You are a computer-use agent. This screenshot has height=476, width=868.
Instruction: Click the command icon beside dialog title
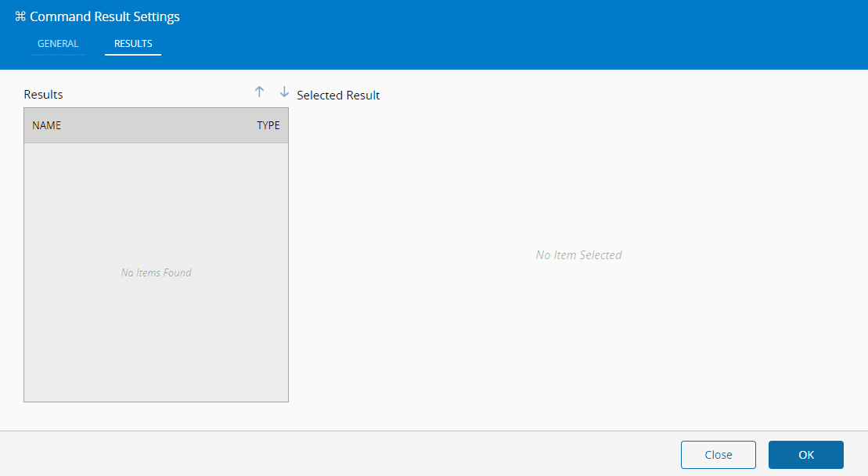[20, 16]
